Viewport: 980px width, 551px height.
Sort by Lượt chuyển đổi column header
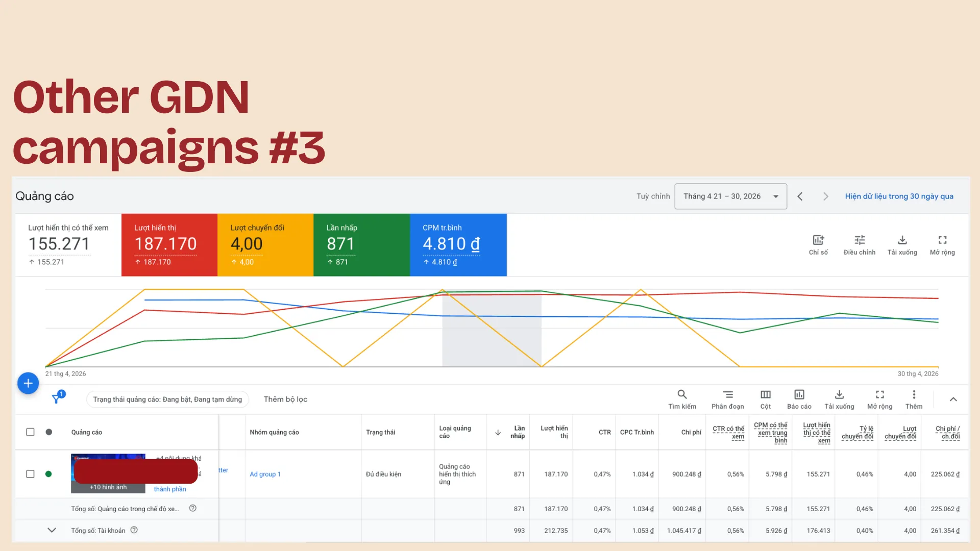pos(900,433)
